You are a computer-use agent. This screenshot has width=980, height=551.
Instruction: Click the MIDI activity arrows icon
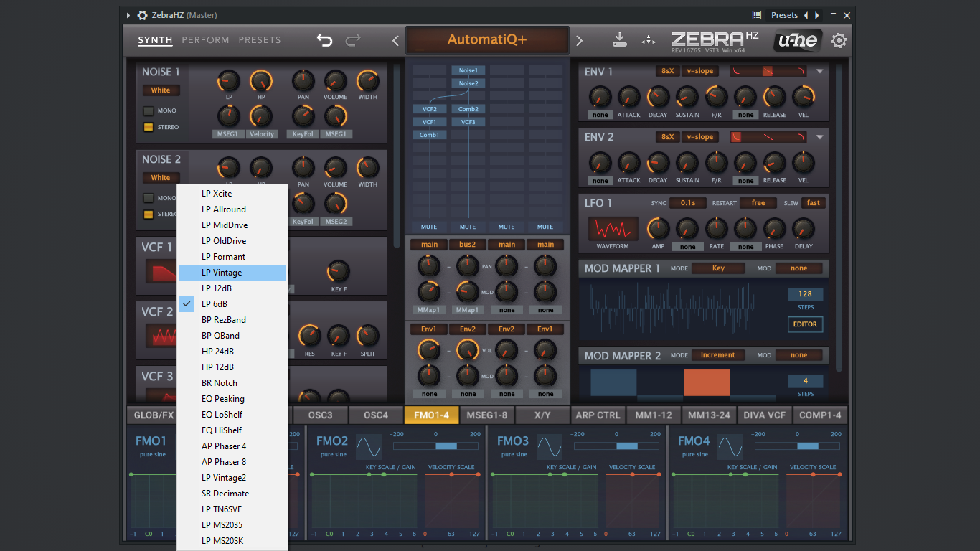(649, 40)
